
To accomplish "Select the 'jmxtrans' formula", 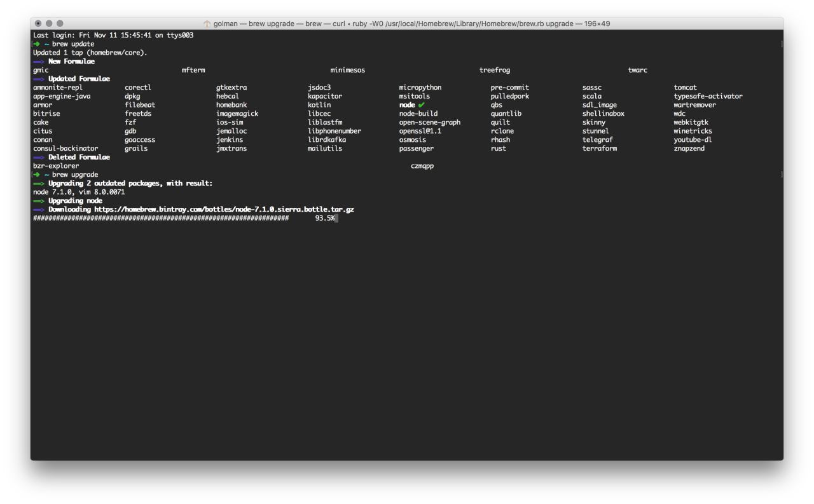I will 231,149.
